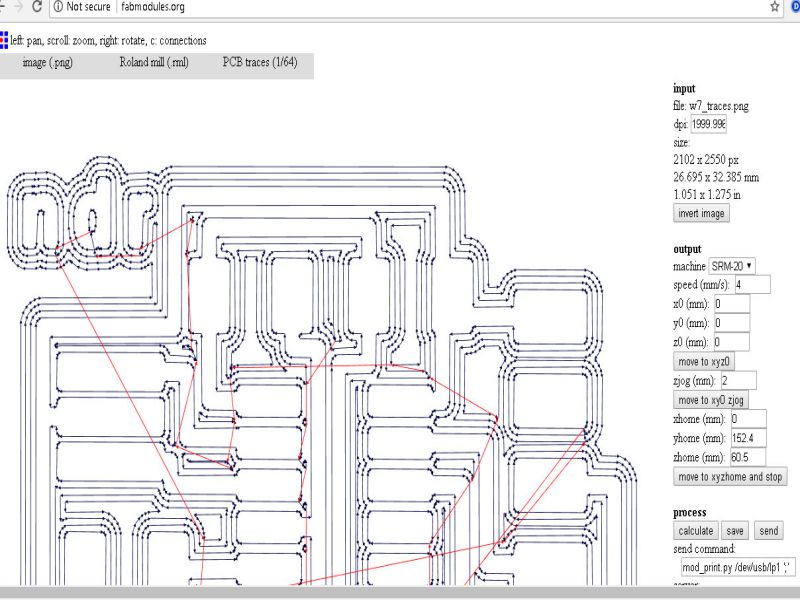Click the calculate button
Viewport: 800px width, 600px height.
696,531
